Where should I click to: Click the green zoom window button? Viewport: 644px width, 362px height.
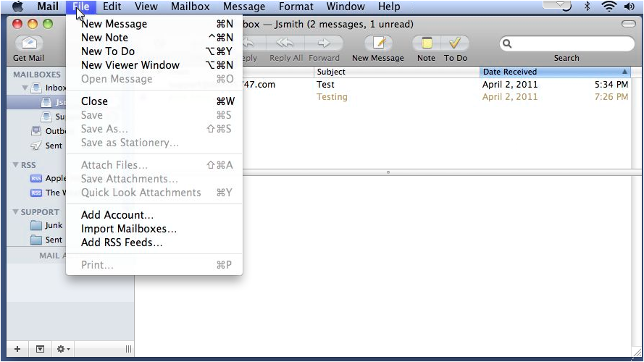coord(48,24)
